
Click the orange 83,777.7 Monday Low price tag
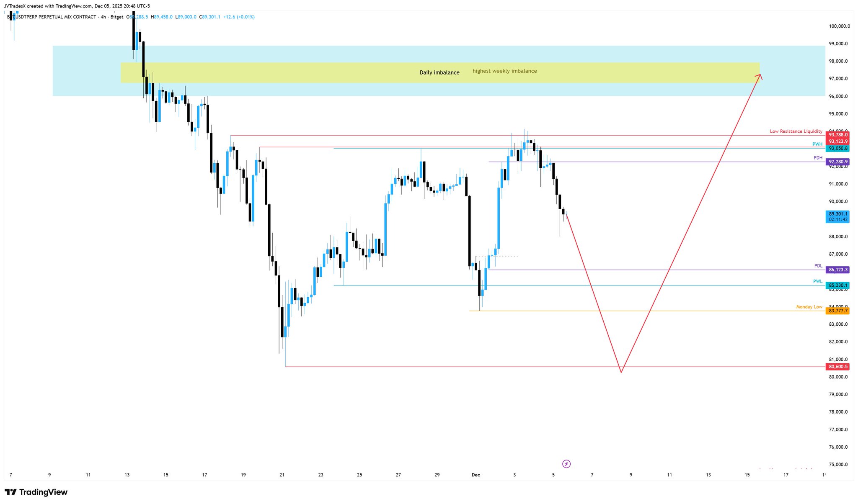click(837, 311)
